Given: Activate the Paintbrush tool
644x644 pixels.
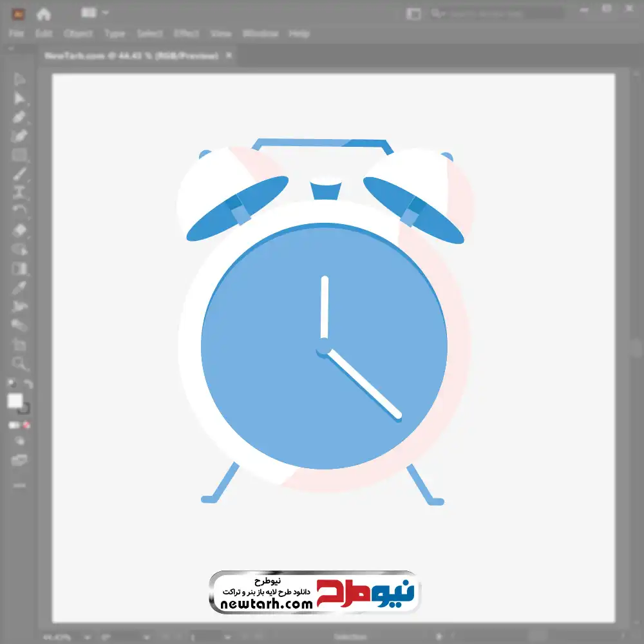Looking at the screenshot, I should (19, 174).
